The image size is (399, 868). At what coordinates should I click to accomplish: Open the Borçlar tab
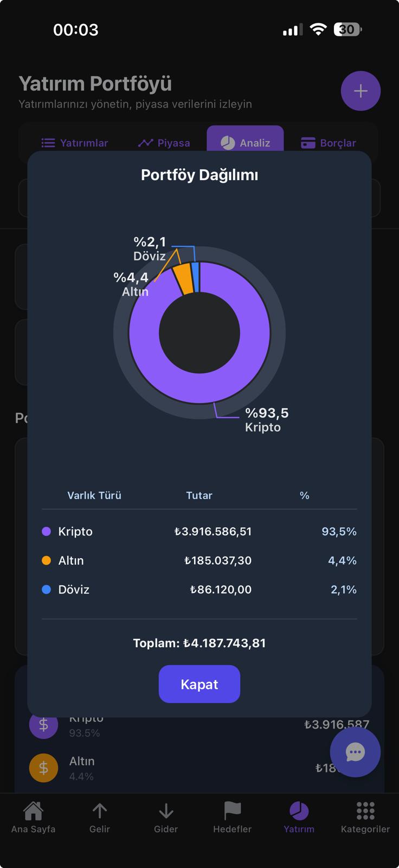coord(328,143)
